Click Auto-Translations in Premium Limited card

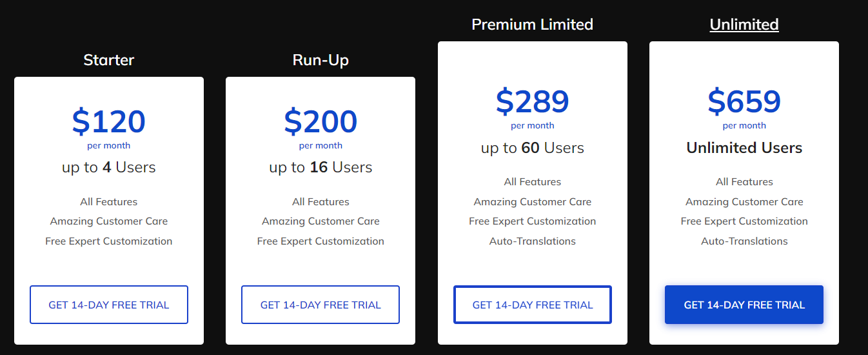[533, 241]
